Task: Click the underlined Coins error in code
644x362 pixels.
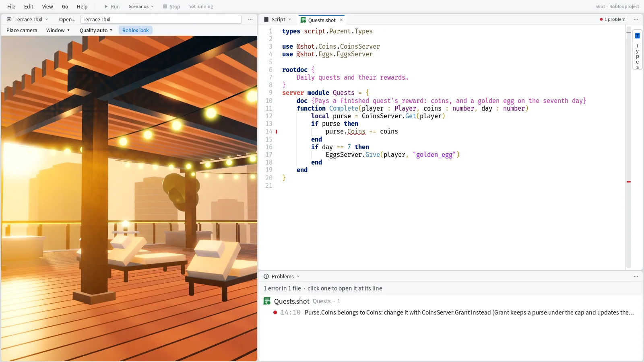Action: [356, 132]
